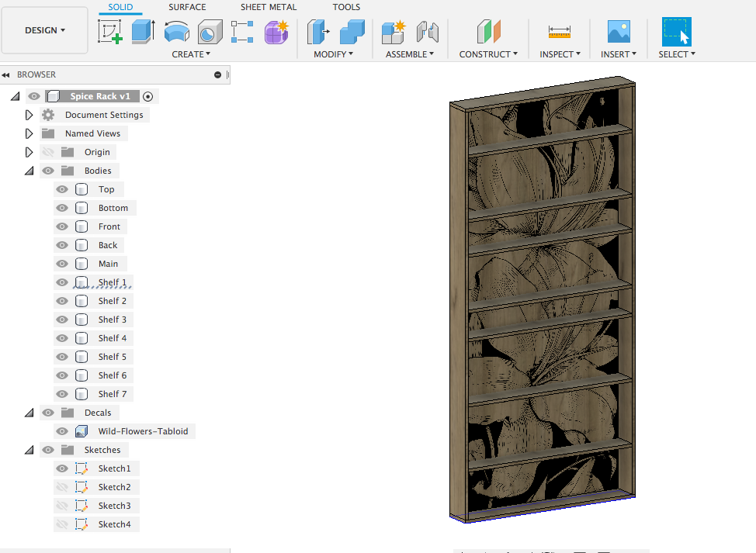Click the Insert image icon
The image size is (756, 553).
[619, 32]
